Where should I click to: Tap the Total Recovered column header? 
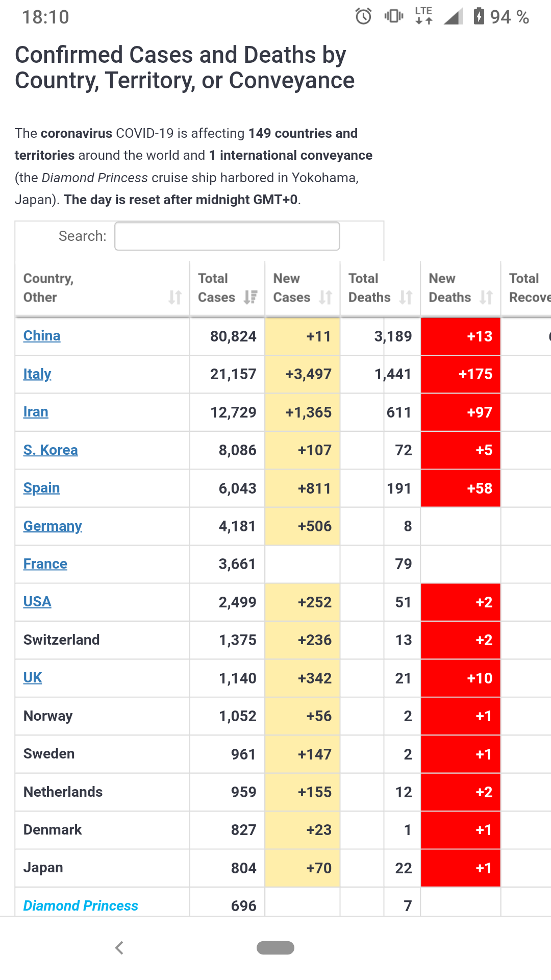[529, 288]
